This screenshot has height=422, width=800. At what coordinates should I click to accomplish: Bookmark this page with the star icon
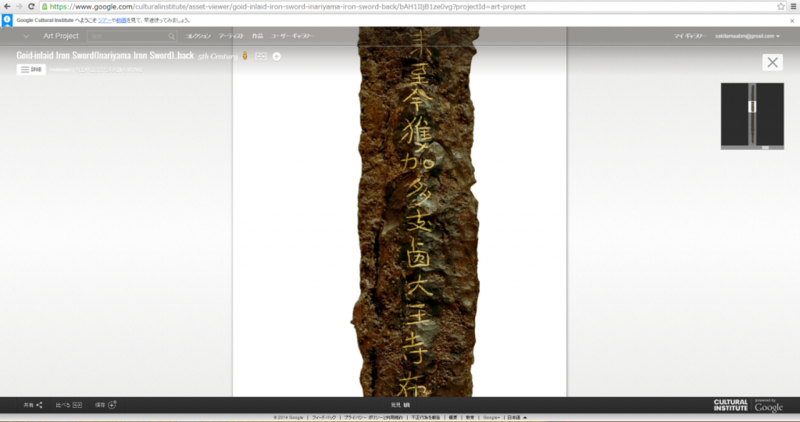pyautogui.click(x=781, y=7)
